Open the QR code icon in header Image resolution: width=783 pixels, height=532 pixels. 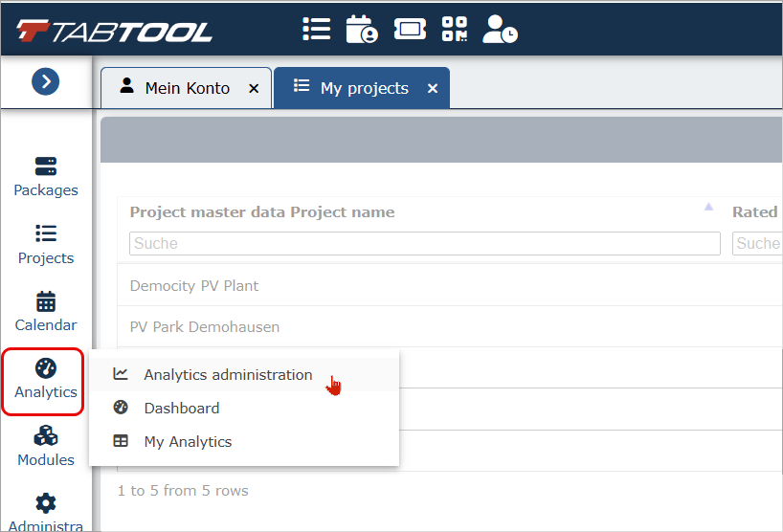tap(455, 29)
